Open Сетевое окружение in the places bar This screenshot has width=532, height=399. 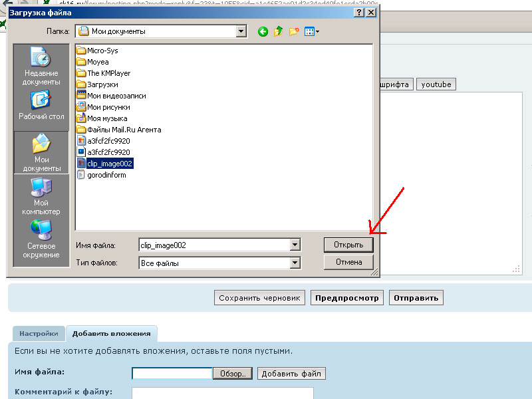point(41,239)
